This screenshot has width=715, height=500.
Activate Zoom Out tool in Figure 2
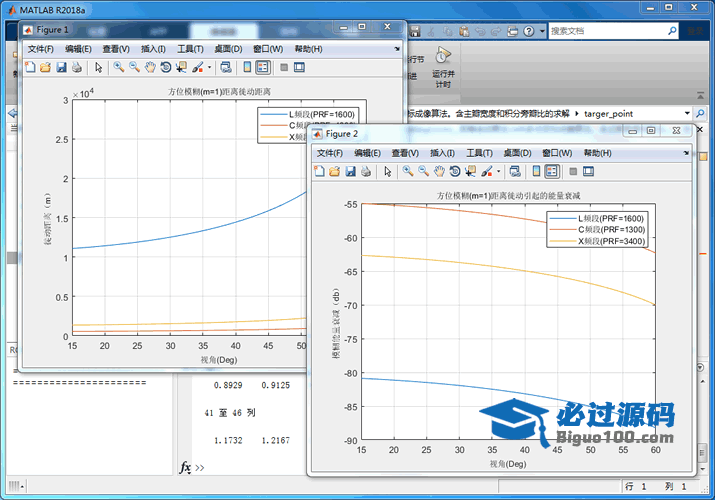[x=423, y=171]
